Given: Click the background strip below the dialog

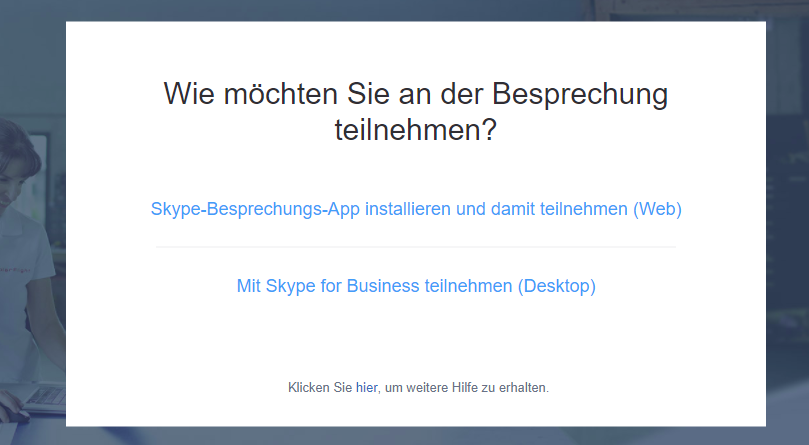Looking at the screenshot, I should point(404,436).
